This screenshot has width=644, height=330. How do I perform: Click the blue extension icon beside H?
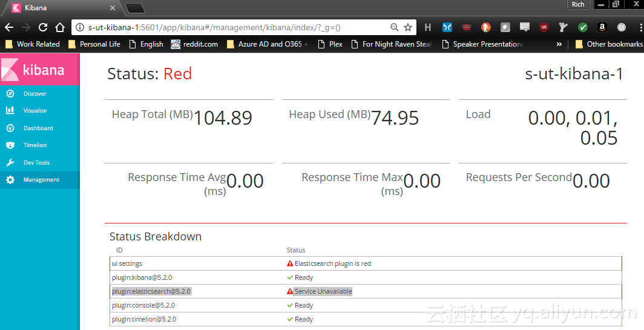[447, 27]
